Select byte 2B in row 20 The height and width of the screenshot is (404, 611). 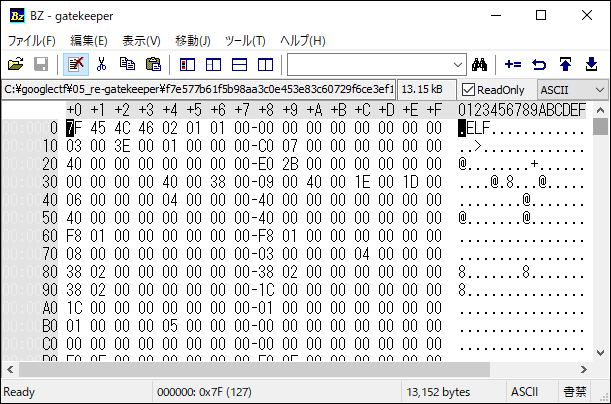pyautogui.click(x=290, y=164)
